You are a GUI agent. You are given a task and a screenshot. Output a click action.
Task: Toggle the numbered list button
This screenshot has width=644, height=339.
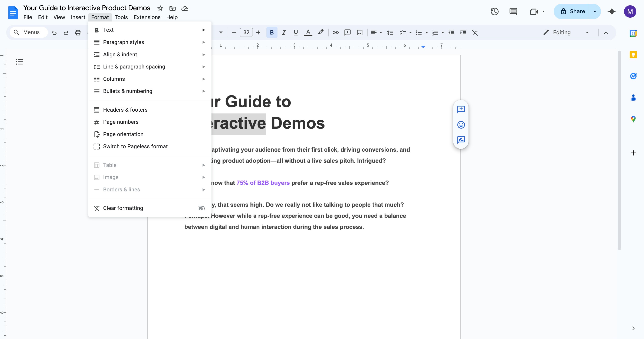click(x=435, y=33)
